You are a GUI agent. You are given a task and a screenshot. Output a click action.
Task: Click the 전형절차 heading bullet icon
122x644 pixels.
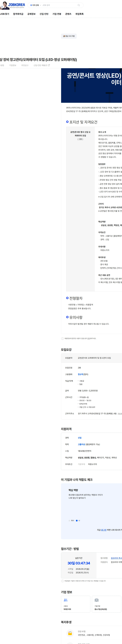67,298
